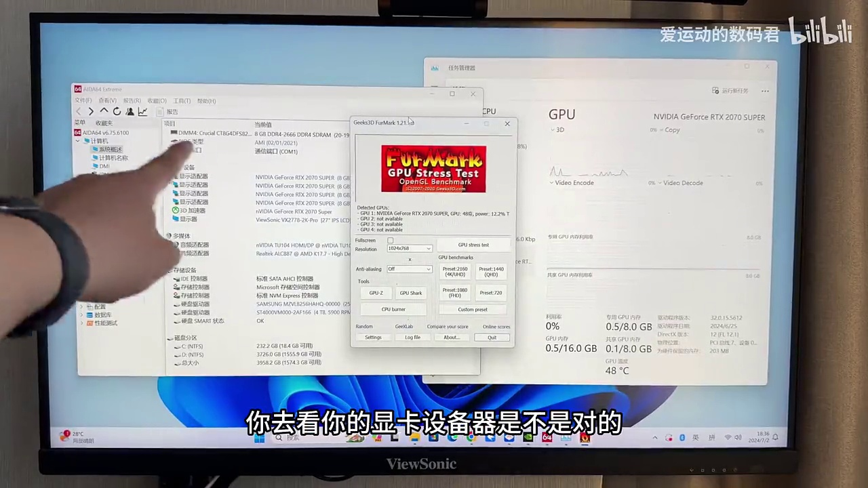Click the Custom preset button in FurMark
The height and width of the screenshot is (488, 868).
[473, 310]
